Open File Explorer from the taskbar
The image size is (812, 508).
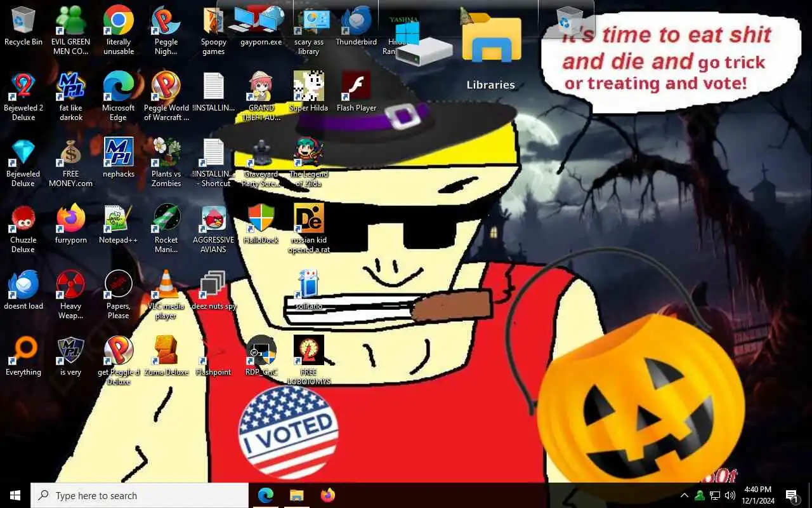pos(297,495)
